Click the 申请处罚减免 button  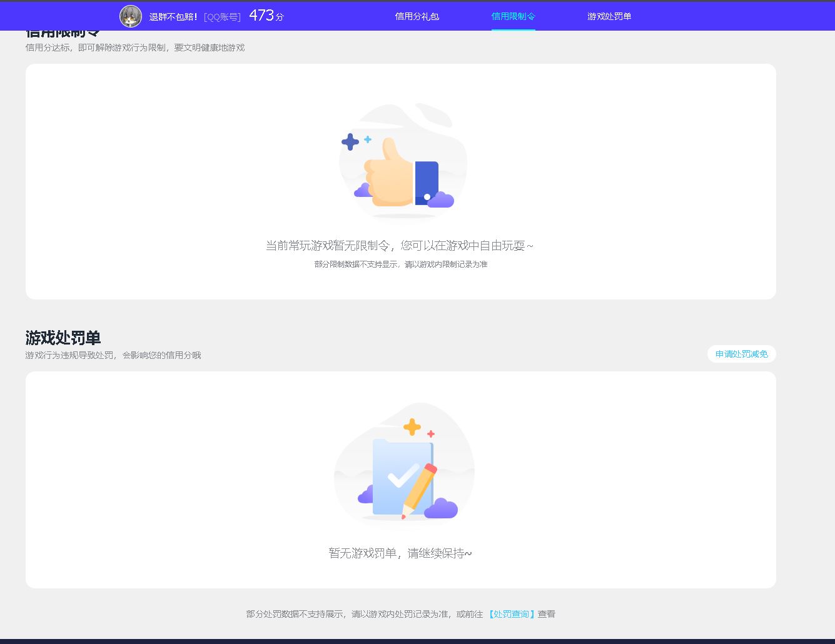[741, 354]
